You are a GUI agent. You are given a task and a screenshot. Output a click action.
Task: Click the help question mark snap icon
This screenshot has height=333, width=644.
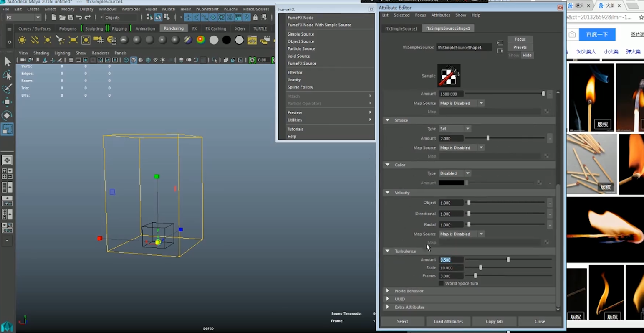(x=246, y=18)
